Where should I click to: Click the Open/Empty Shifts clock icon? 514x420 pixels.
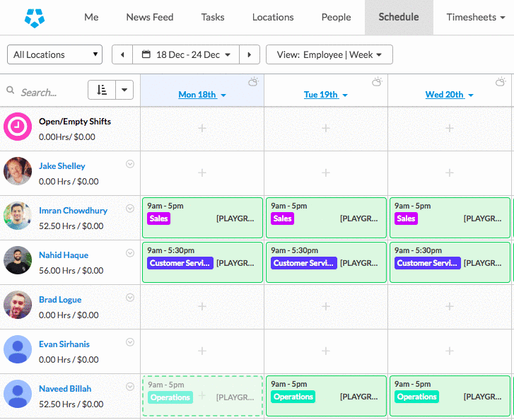click(18, 127)
